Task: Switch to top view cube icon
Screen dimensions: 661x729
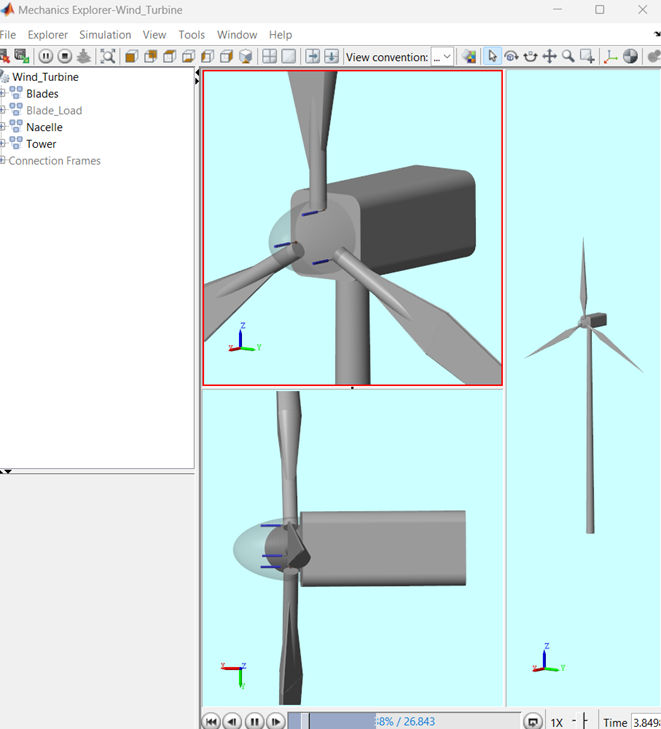Action: [170, 57]
